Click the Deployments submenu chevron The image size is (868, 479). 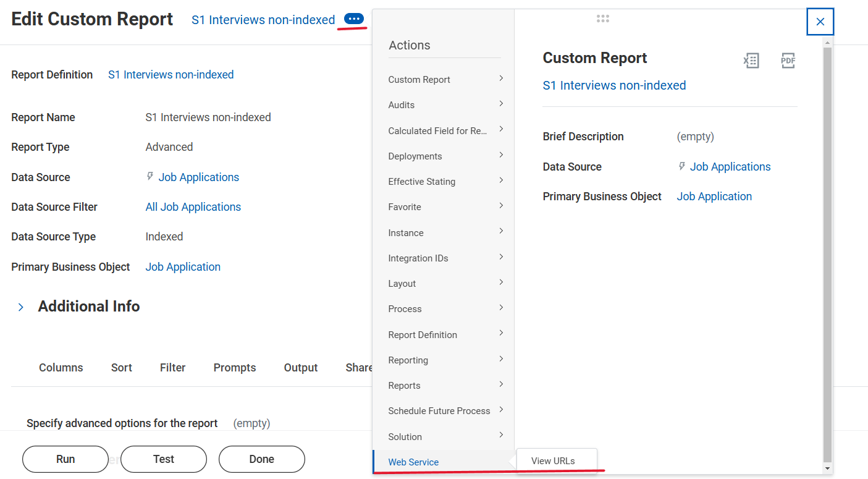[x=501, y=155]
